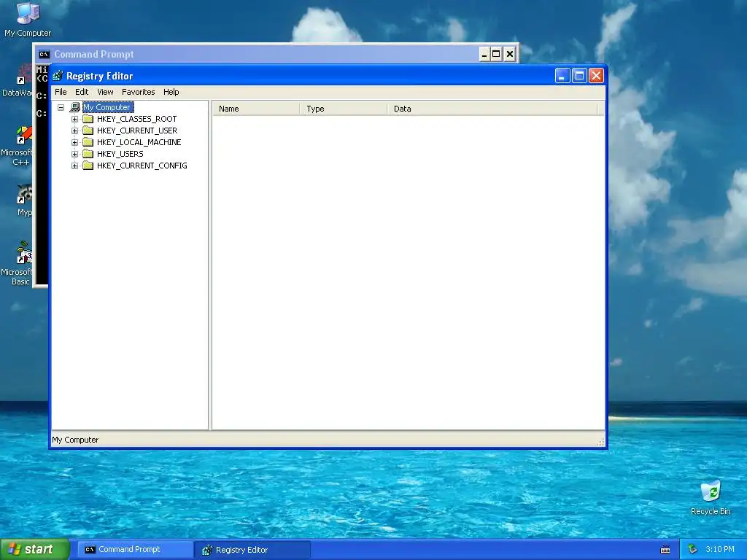Click the Registry Editor status bar text
This screenshot has width=747, height=560.
75,440
